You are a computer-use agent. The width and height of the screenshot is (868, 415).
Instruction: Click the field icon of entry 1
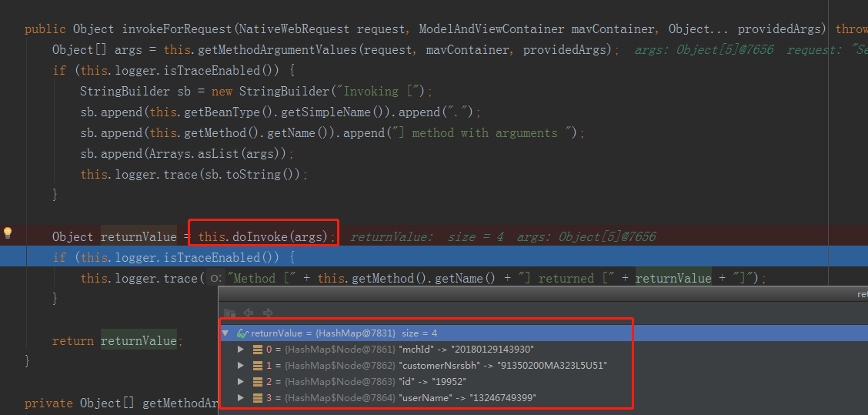(x=258, y=366)
